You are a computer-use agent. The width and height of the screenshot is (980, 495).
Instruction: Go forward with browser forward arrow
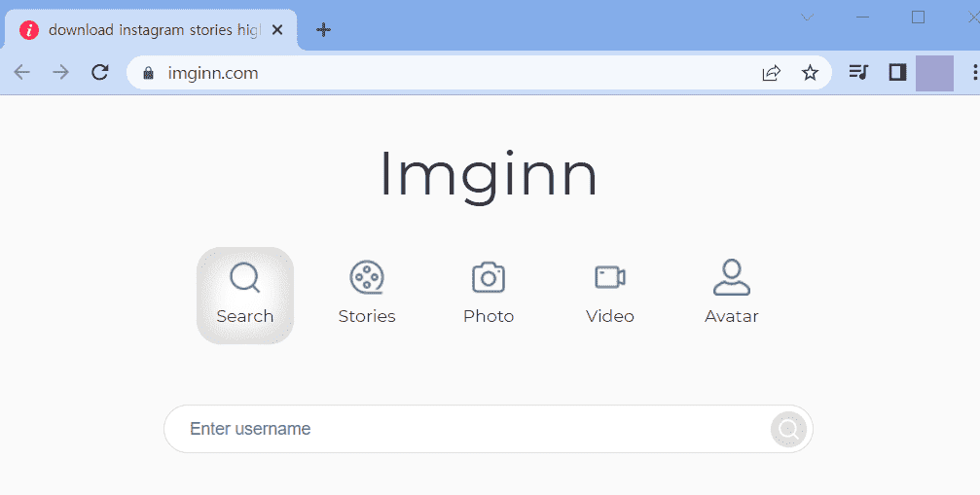(60, 72)
